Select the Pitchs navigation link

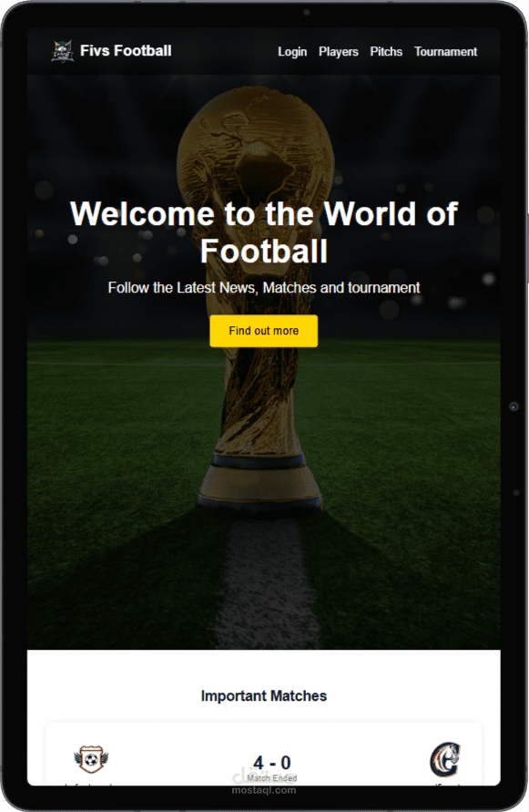pos(386,52)
